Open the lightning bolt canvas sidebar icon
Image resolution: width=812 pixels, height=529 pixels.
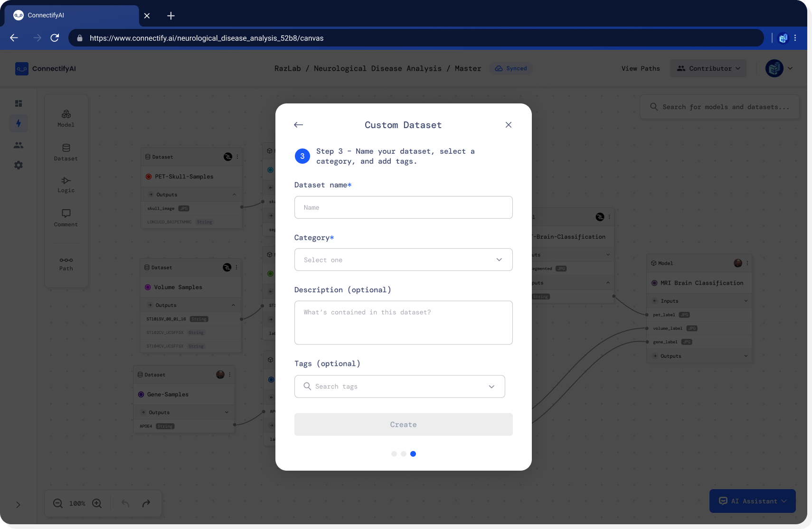(19, 123)
